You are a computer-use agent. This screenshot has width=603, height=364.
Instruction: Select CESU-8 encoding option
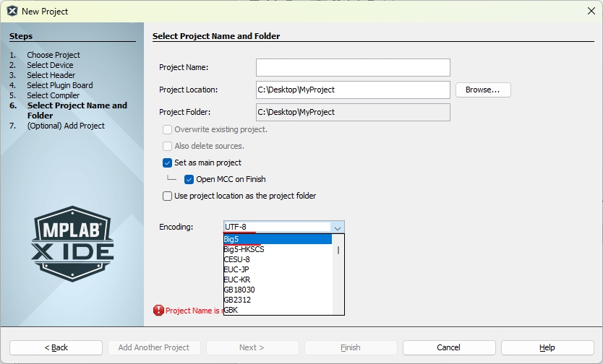277,259
